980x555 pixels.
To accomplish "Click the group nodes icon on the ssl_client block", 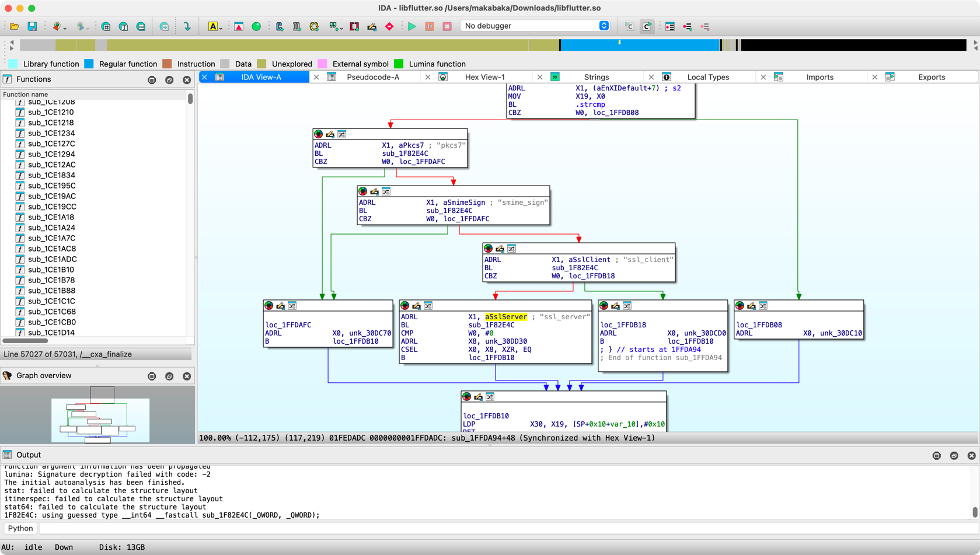I will click(512, 249).
